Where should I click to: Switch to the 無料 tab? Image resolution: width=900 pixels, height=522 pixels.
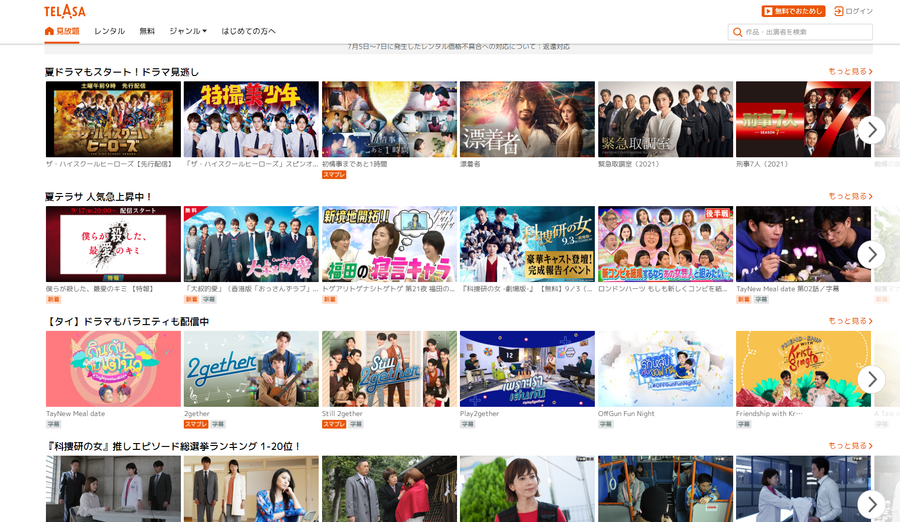click(147, 31)
